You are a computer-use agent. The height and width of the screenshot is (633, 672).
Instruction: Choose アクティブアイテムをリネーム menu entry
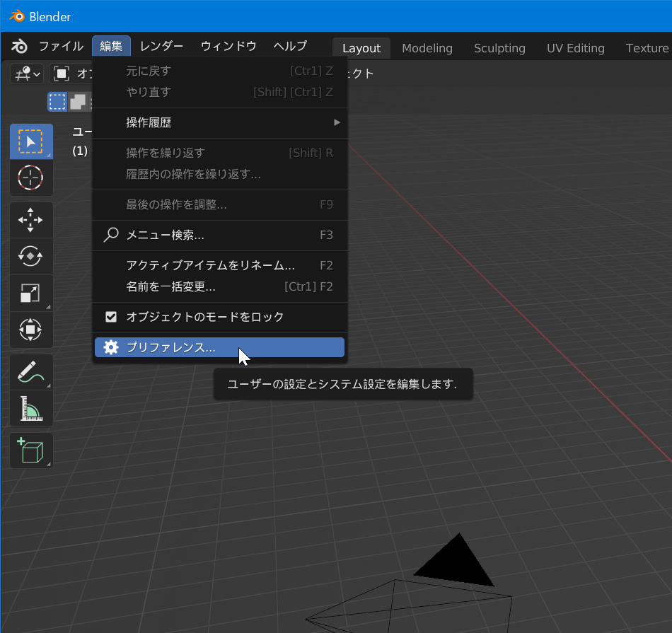tap(219, 265)
